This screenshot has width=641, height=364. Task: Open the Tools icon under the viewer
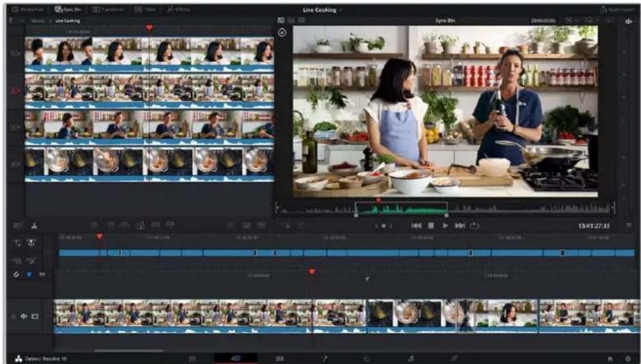click(301, 225)
